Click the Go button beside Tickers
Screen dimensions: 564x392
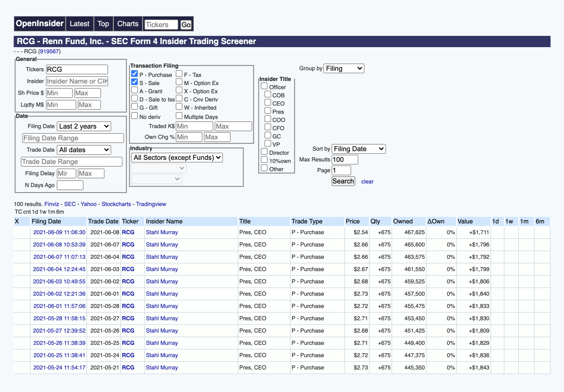tap(186, 25)
